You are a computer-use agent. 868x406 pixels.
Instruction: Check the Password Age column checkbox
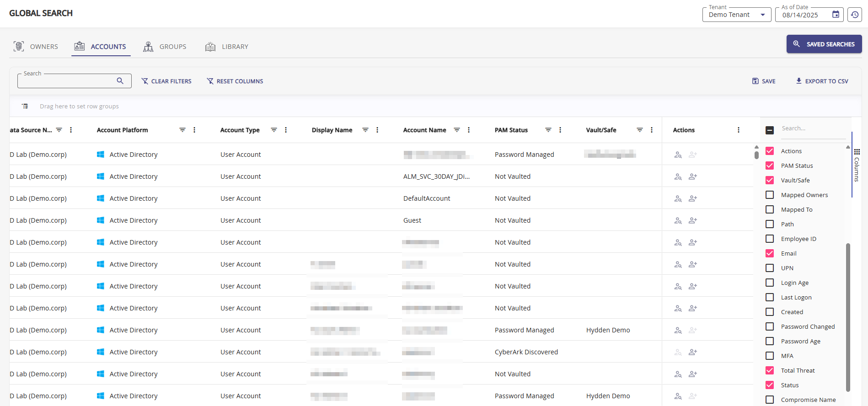770,341
